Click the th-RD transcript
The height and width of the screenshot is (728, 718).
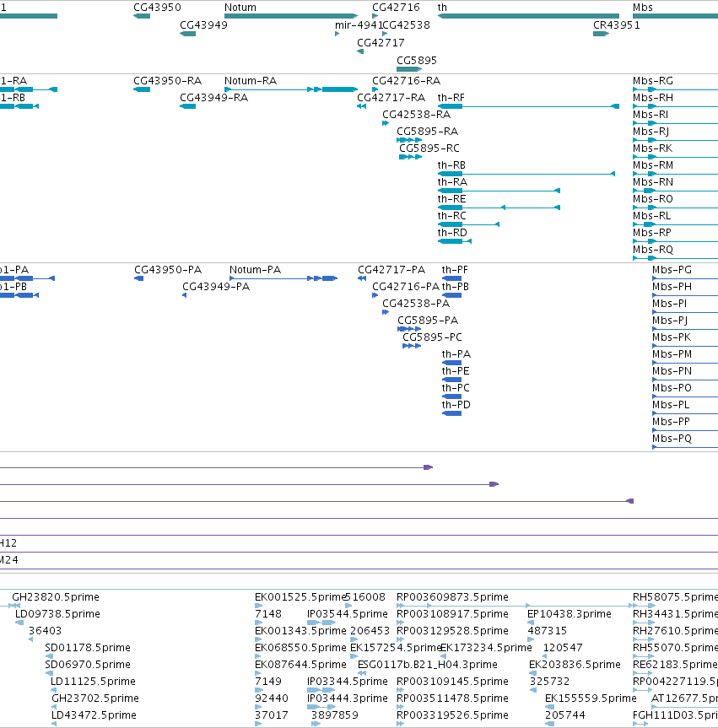coord(455,241)
